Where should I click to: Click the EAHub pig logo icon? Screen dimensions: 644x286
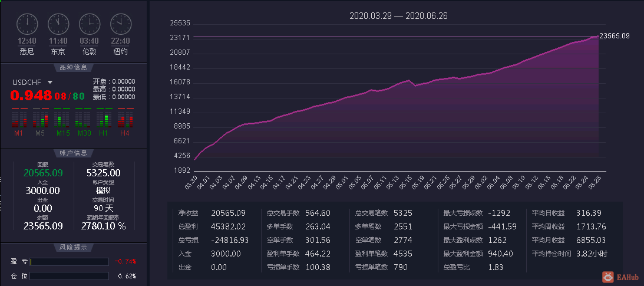(x=608, y=277)
